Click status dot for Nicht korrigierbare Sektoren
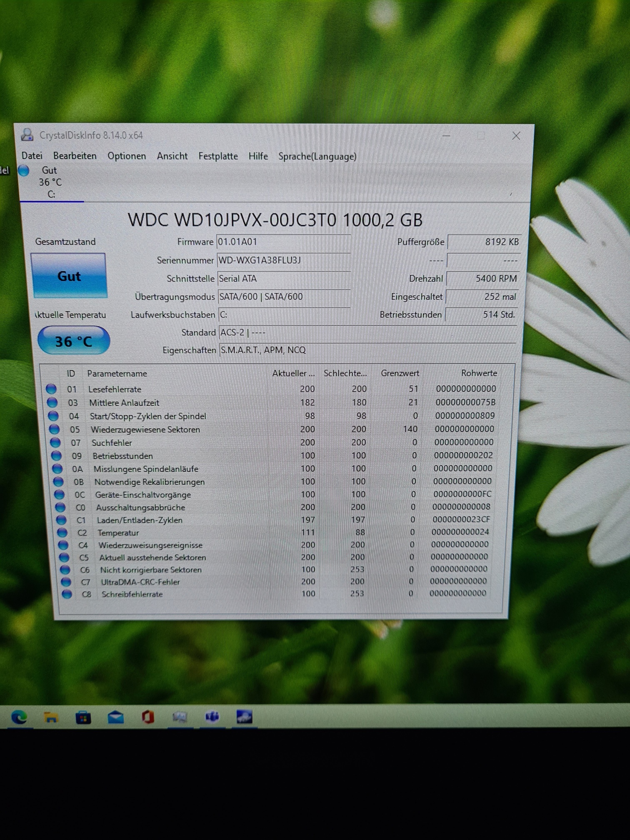The image size is (630, 840). click(65, 569)
